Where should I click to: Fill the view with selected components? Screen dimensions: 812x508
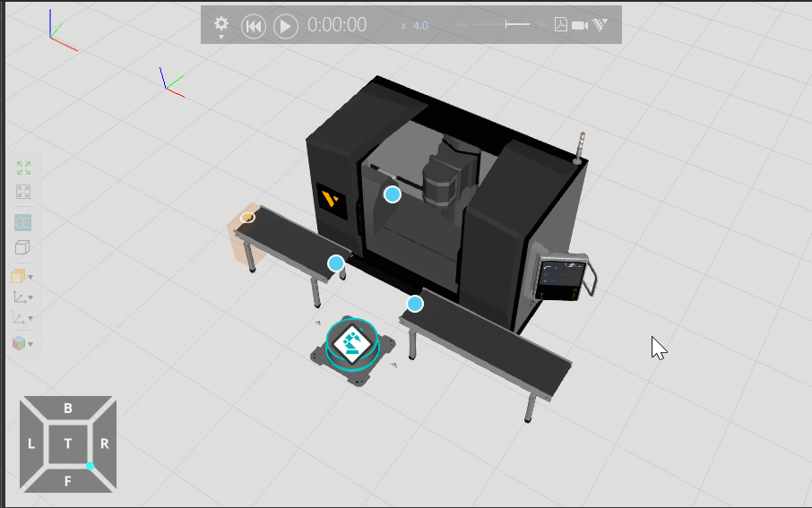point(23,192)
